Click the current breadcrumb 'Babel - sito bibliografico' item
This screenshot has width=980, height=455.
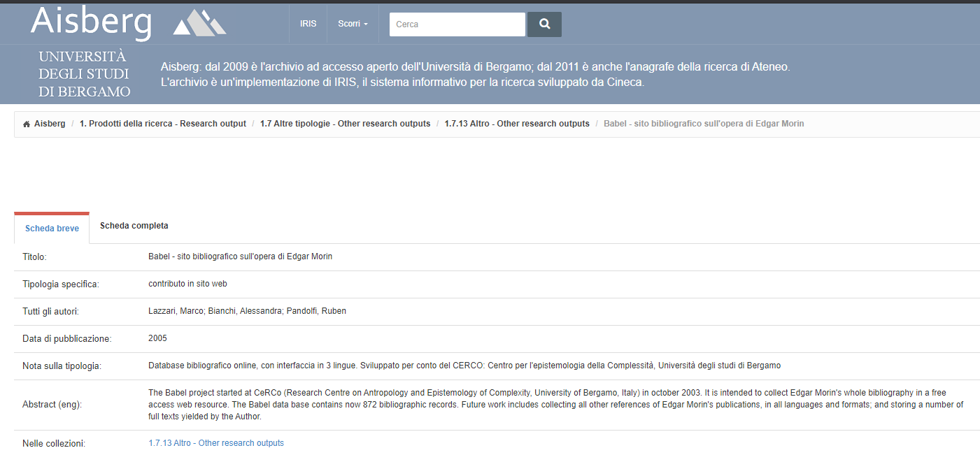(x=704, y=124)
